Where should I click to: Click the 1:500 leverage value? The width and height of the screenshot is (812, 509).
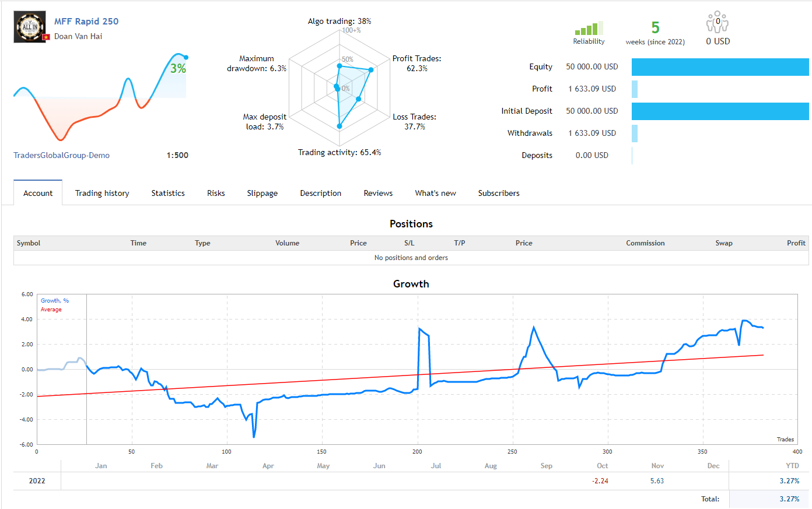click(x=177, y=155)
